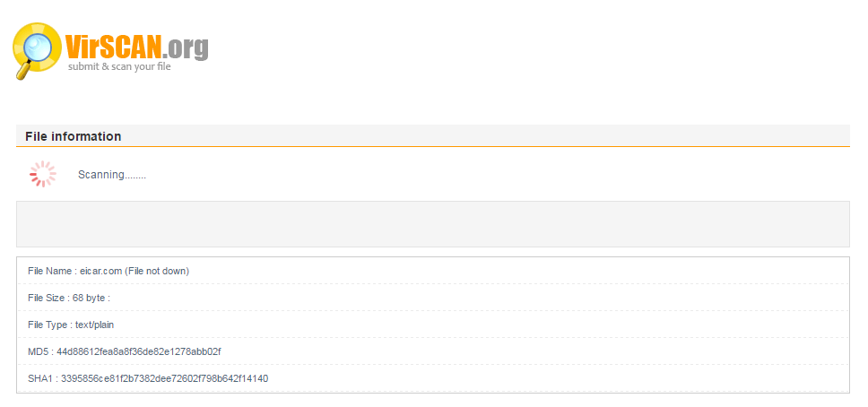Screen dimensions: 868x407
Task: Click the colon after 68 byte
Action: pos(109,299)
